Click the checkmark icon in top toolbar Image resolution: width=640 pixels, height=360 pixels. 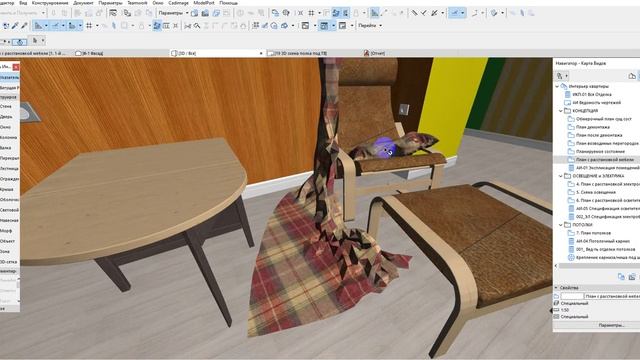point(424,13)
